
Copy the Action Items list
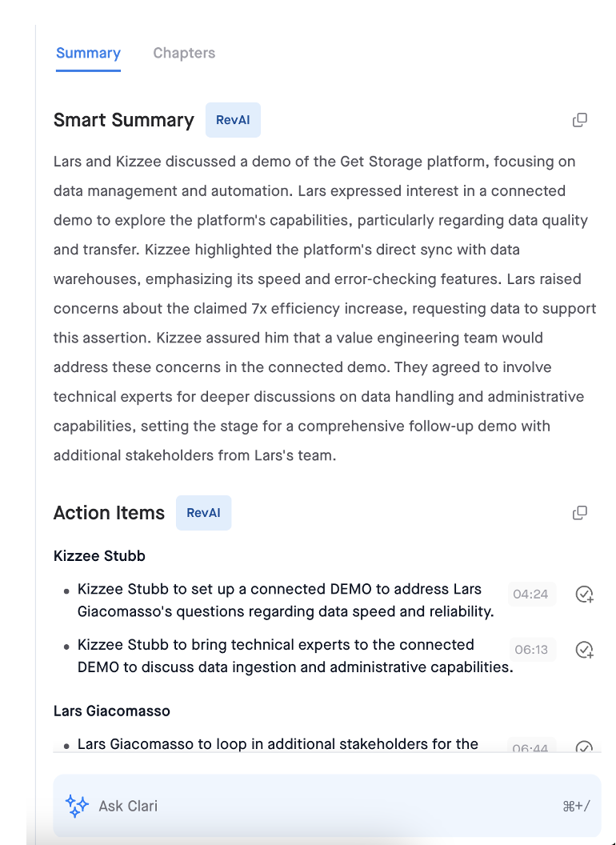(580, 513)
